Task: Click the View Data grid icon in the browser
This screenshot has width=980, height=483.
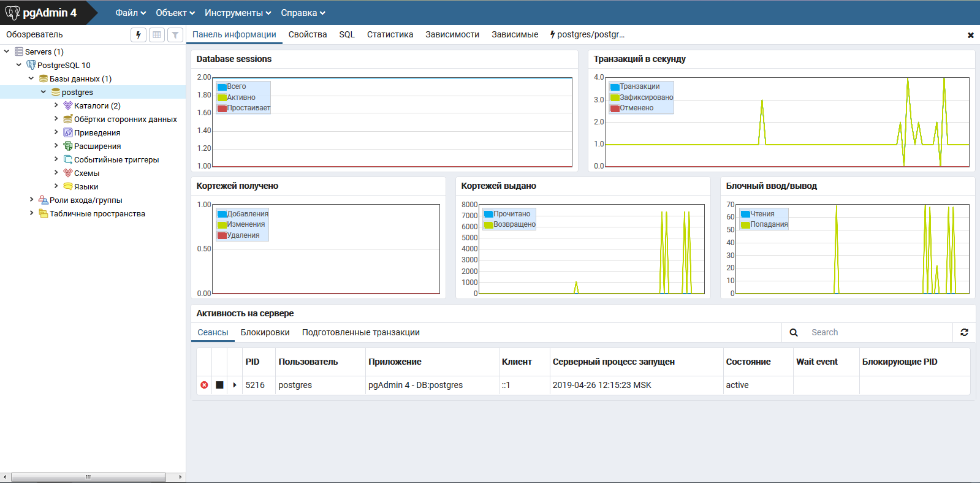Action: 157,35
